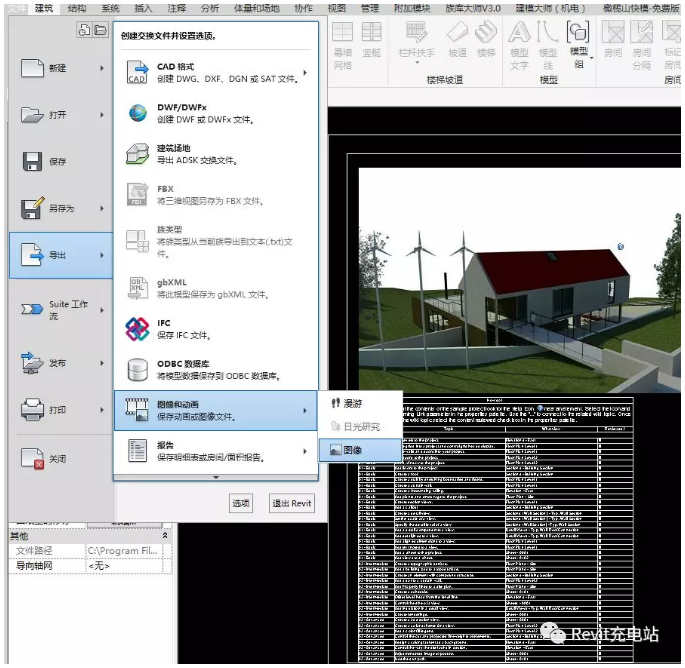This screenshot has height=668, width=685.
Task: Click the 保存 floppy disk icon
Action: click(x=32, y=162)
